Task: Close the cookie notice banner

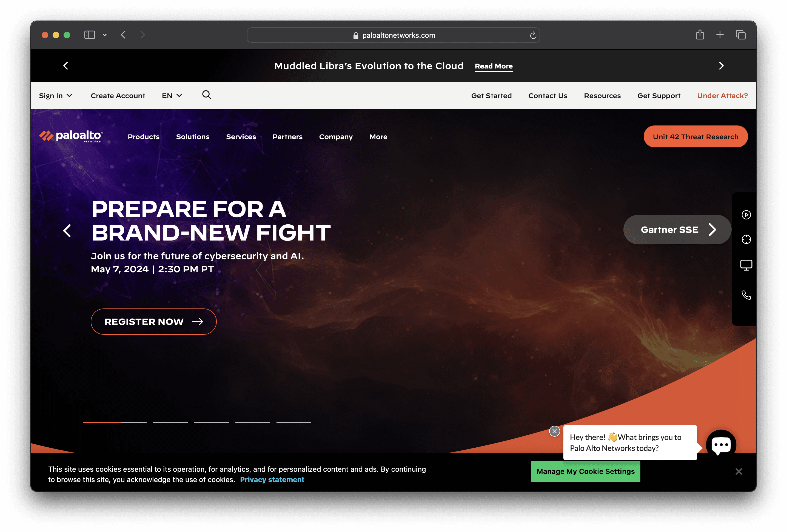Action: pos(738,471)
